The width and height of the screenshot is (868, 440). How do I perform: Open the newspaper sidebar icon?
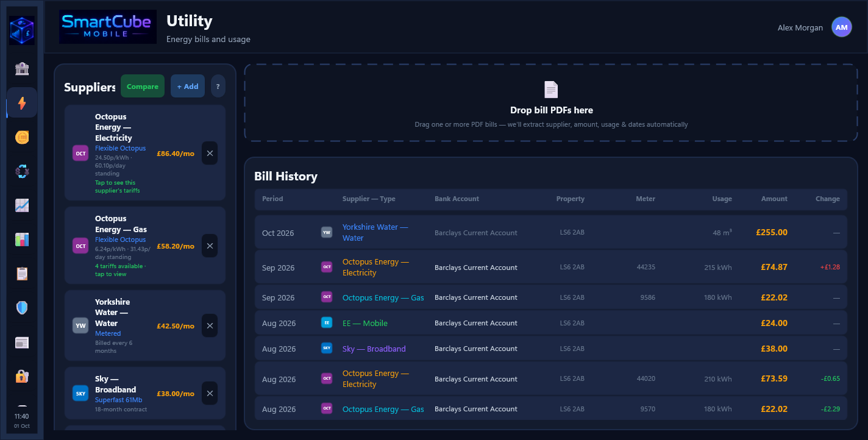[x=22, y=342]
